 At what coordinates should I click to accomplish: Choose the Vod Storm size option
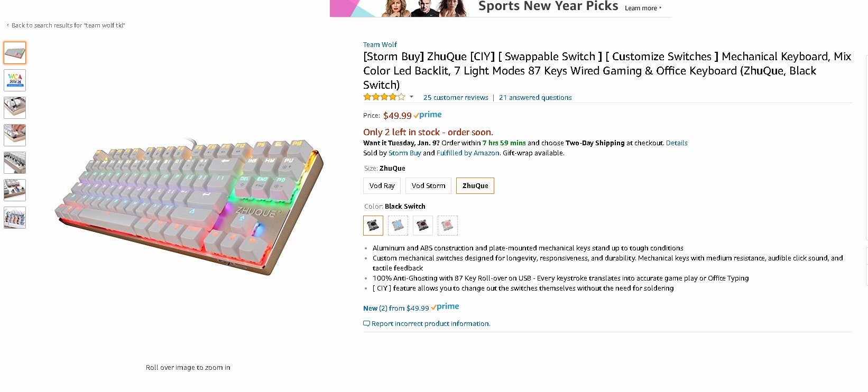[x=428, y=186]
